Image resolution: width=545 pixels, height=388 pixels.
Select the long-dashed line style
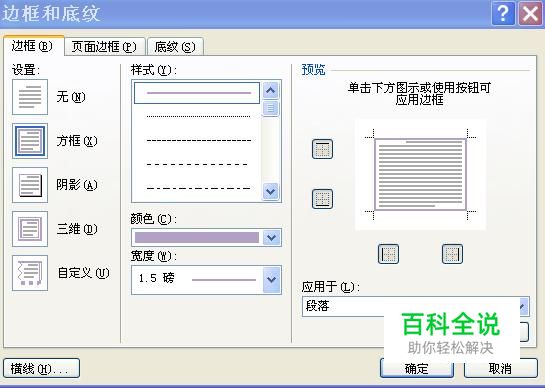[x=197, y=164]
